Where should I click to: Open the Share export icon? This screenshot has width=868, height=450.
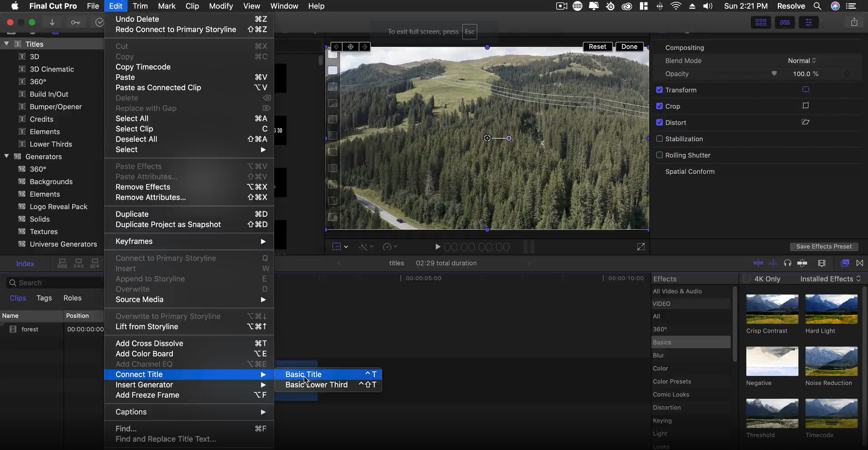(854, 22)
